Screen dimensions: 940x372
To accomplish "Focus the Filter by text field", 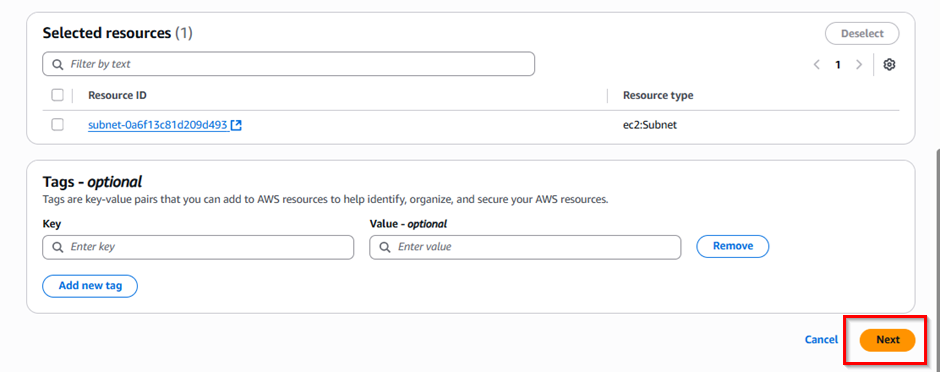I will (x=288, y=64).
